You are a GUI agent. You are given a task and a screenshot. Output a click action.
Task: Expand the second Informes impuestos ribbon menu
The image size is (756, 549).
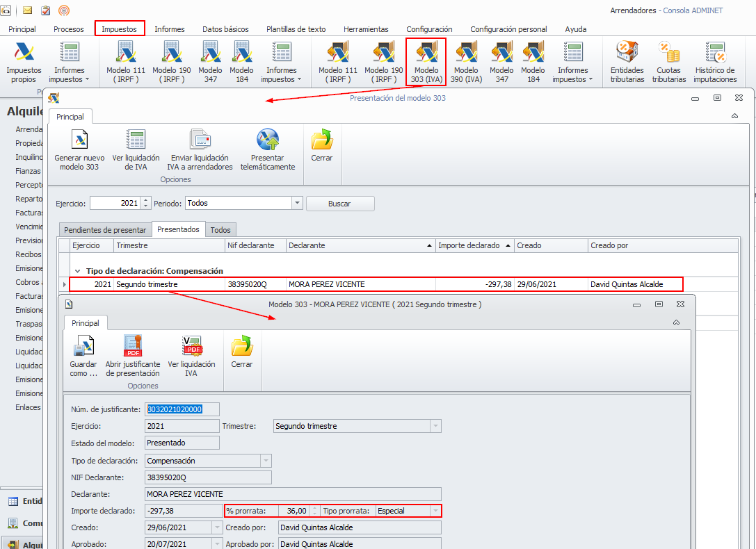click(281, 63)
